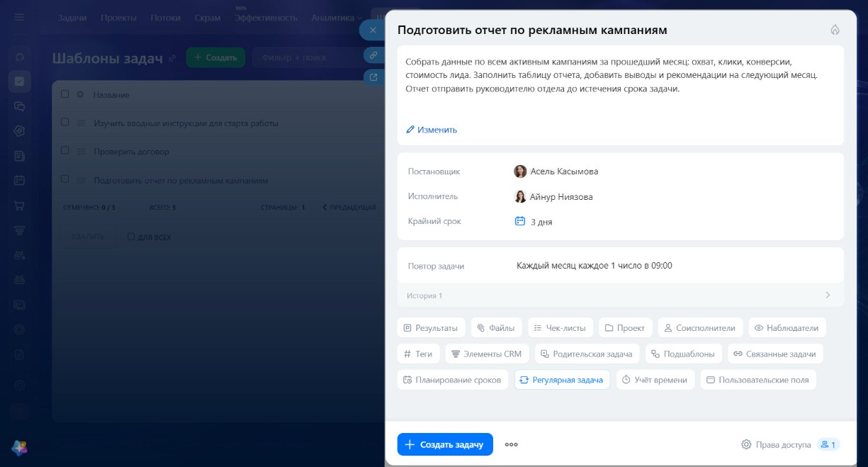Viewport: 868px width, 467px height.
Task: Expand the История 1 row
Action: pos(620,296)
